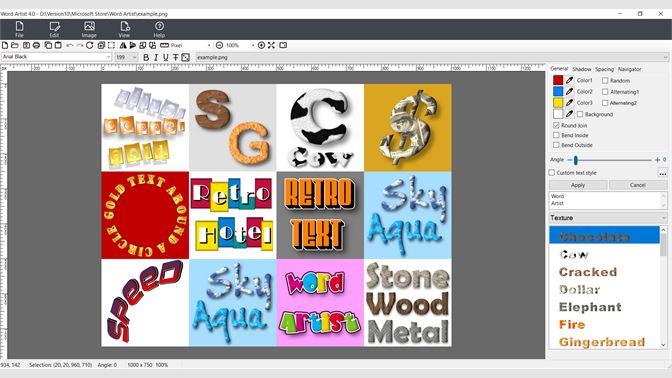The image size is (672, 378).
Task: Pick Color2 with the eyedropper
Action: click(569, 91)
